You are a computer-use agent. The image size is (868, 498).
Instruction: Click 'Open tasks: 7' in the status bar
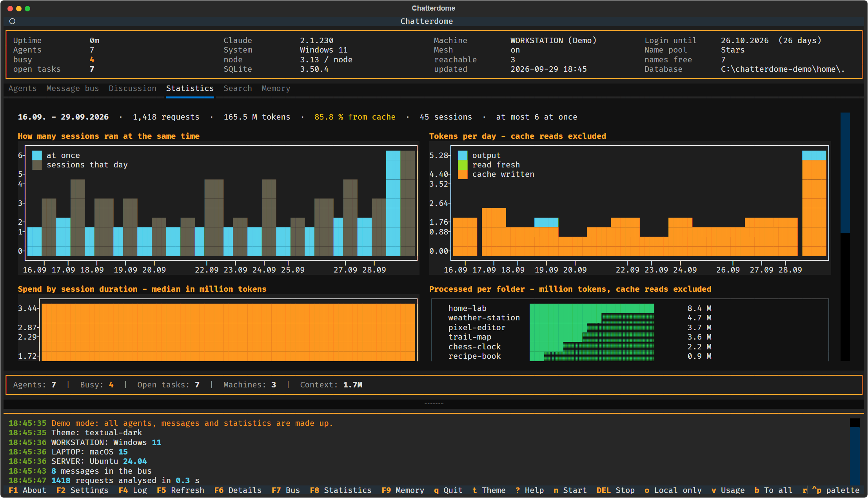coord(168,385)
